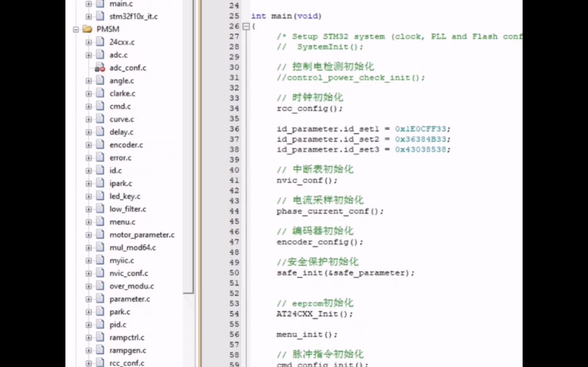
Task: Expand the clarke.c node
Action: [89, 94]
